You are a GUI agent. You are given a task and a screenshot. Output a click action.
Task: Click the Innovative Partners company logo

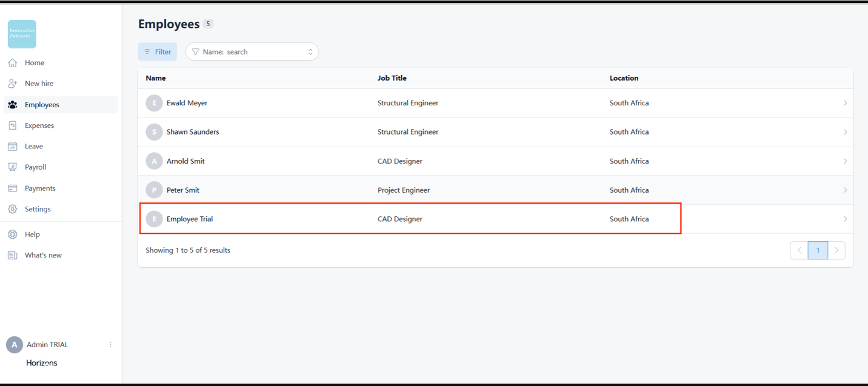click(x=22, y=34)
